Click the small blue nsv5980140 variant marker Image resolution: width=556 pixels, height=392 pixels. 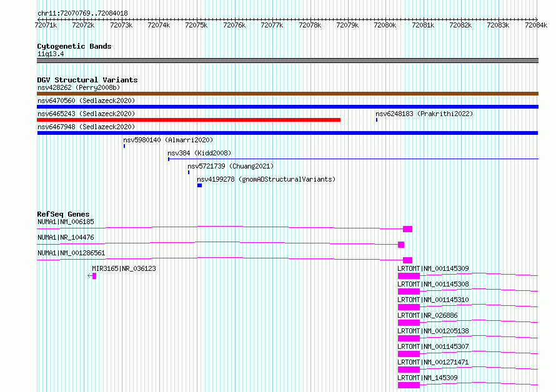[x=124, y=146]
